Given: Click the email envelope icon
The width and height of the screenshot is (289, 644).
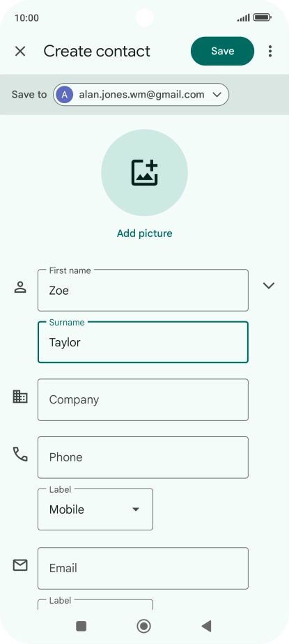Looking at the screenshot, I should [x=20, y=565].
